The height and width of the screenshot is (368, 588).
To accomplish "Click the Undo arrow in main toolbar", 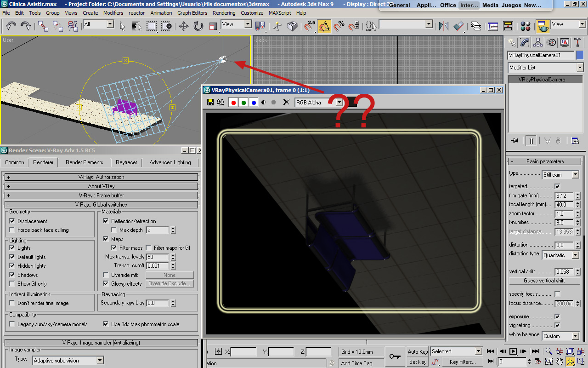I will tap(11, 26).
